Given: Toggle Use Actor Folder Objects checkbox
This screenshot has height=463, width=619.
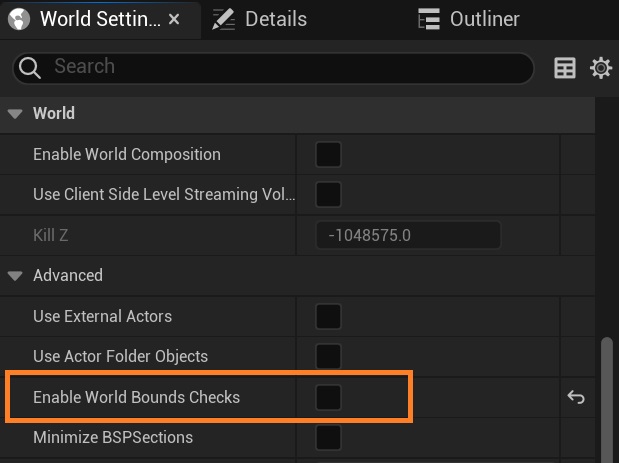Looking at the screenshot, I should pyautogui.click(x=328, y=356).
